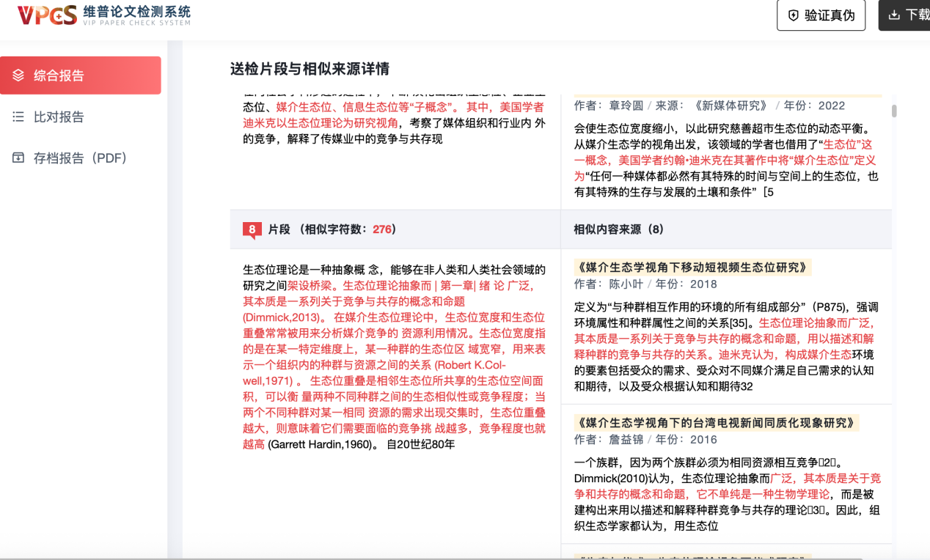The image size is (930, 560).
Task: Click the 《新媒体研究》 source name
Action: click(731, 106)
